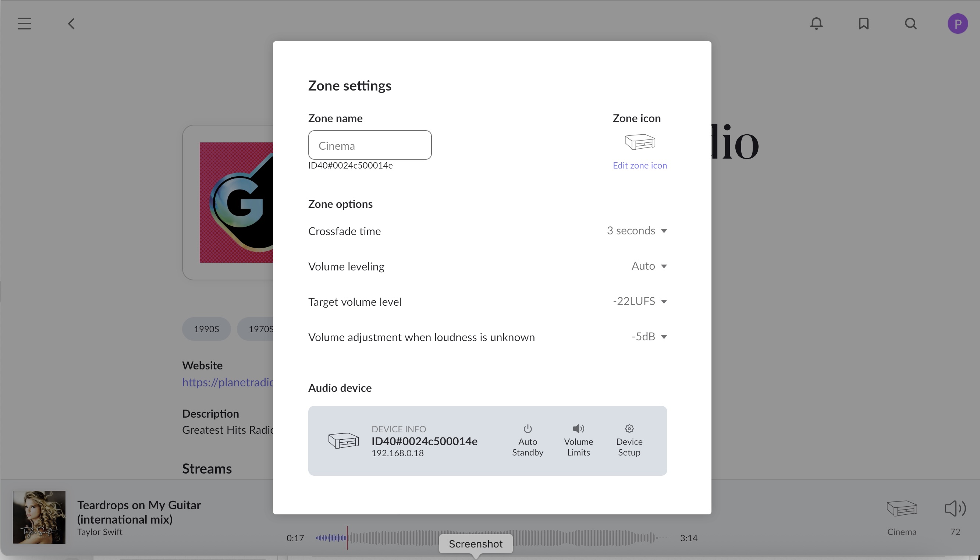This screenshot has width=980, height=560.
Task: Open the notifications bell
Action: pyautogui.click(x=816, y=24)
